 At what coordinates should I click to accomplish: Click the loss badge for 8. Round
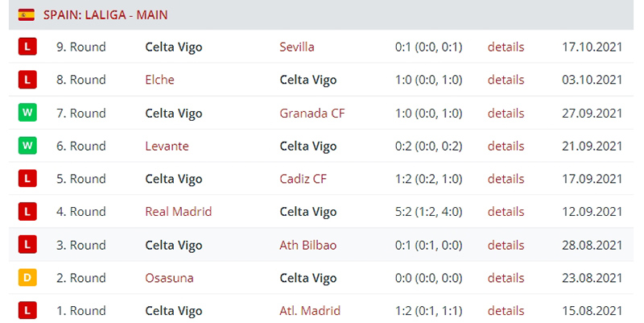click(x=27, y=79)
